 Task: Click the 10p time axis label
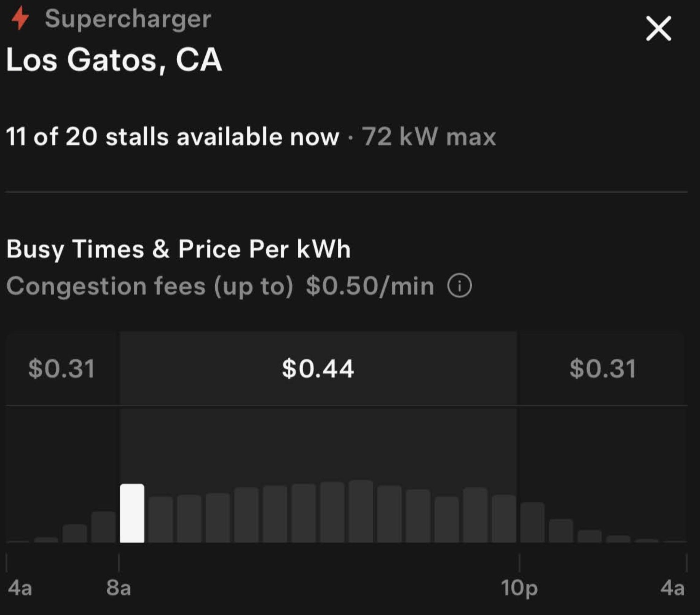(x=519, y=587)
